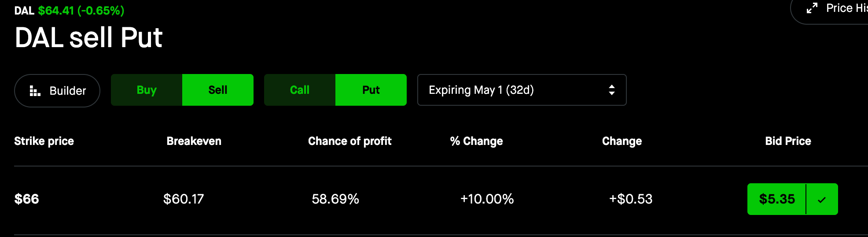Switch the option type to Call

click(300, 90)
